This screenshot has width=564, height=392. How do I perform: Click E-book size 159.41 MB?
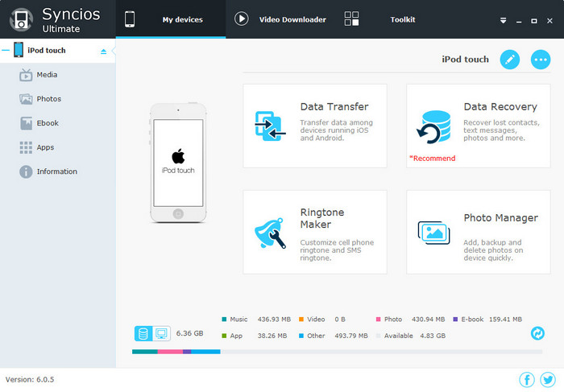[505, 319]
